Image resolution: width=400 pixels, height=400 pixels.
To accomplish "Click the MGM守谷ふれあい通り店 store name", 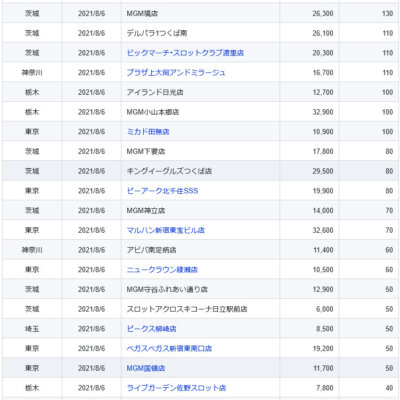I will point(167,289).
